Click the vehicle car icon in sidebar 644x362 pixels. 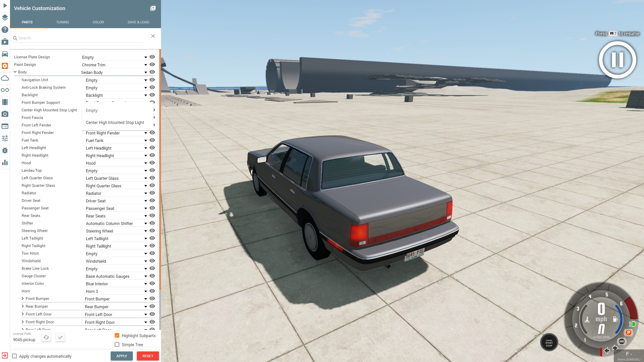(x=5, y=54)
